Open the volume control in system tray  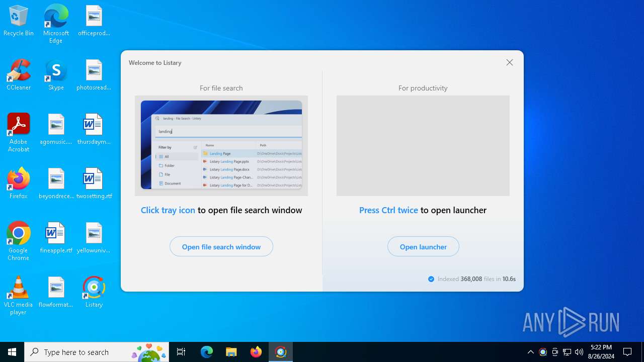579,352
